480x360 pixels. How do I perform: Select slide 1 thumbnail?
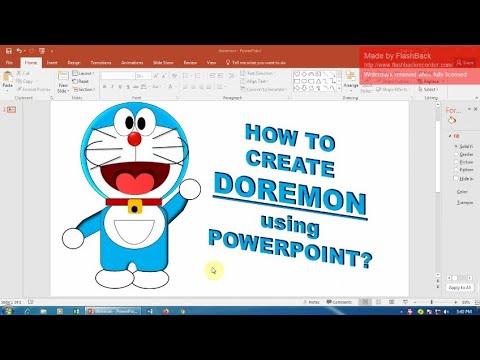pyautogui.click(x=11, y=110)
